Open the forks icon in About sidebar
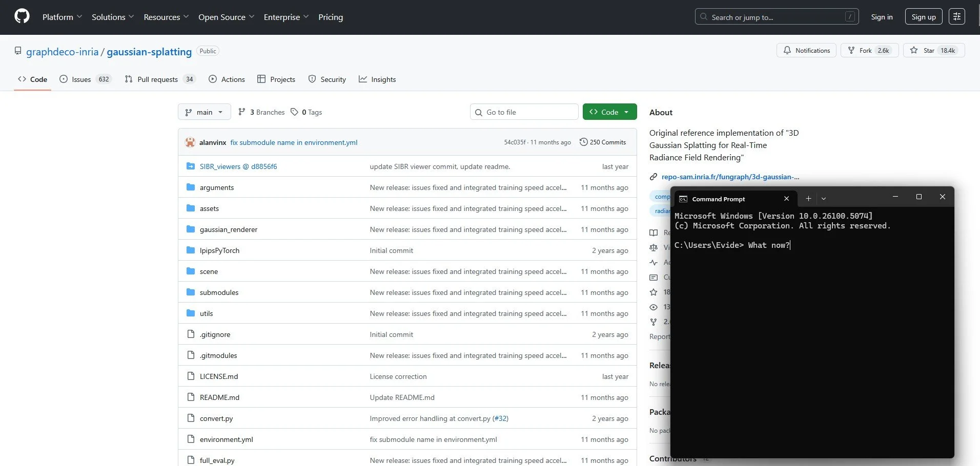 (x=654, y=322)
